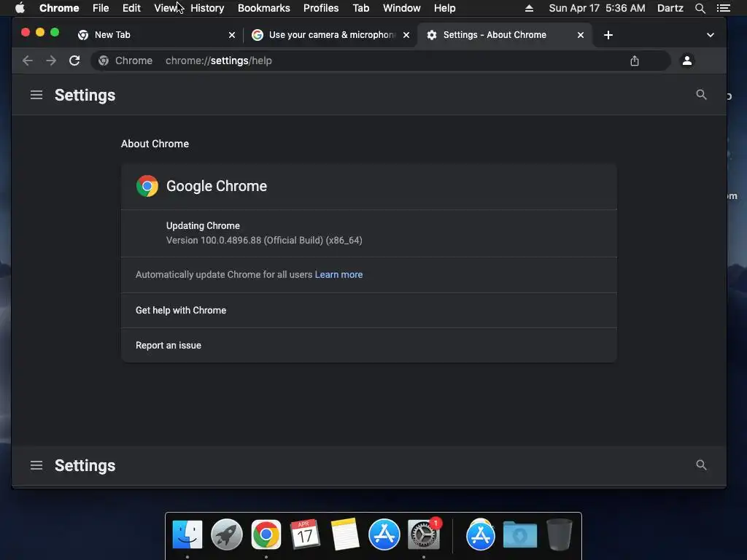Click the share page icon in address bar
747x560 pixels.
pyautogui.click(x=634, y=61)
